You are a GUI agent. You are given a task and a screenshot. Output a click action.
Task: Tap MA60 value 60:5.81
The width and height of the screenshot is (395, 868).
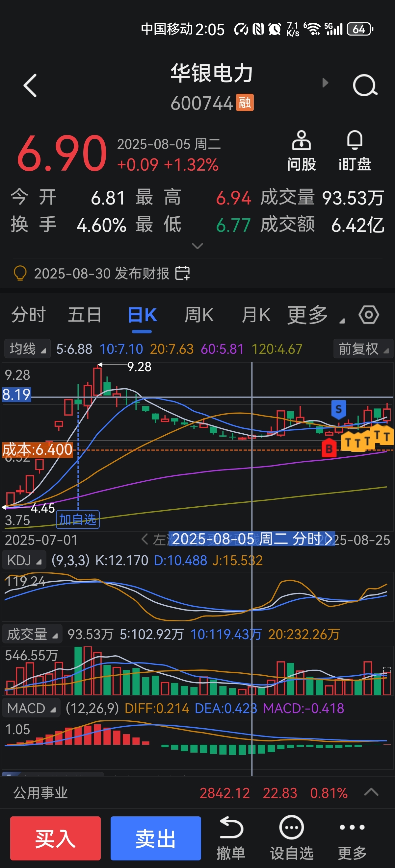222,349
